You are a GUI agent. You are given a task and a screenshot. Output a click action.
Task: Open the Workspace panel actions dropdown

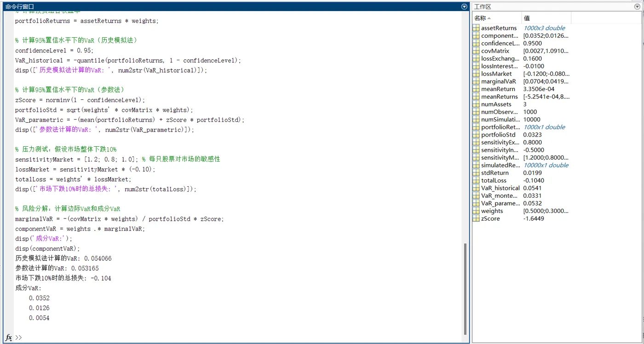coord(637,6)
